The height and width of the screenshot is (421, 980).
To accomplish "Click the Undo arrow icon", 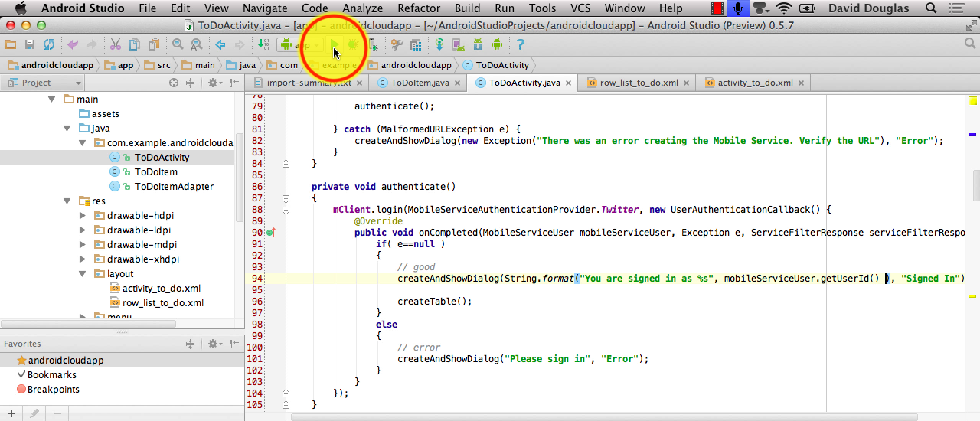I will tap(73, 44).
